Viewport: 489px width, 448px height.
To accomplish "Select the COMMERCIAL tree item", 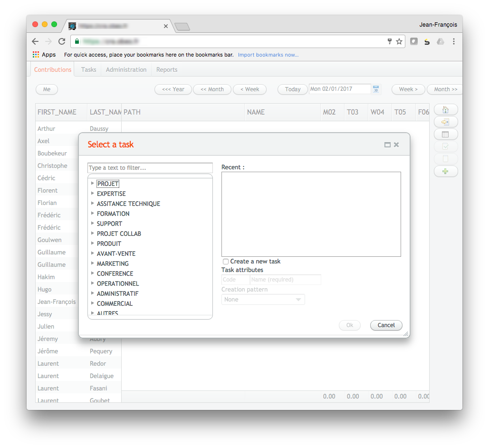I will pos(115,304).
